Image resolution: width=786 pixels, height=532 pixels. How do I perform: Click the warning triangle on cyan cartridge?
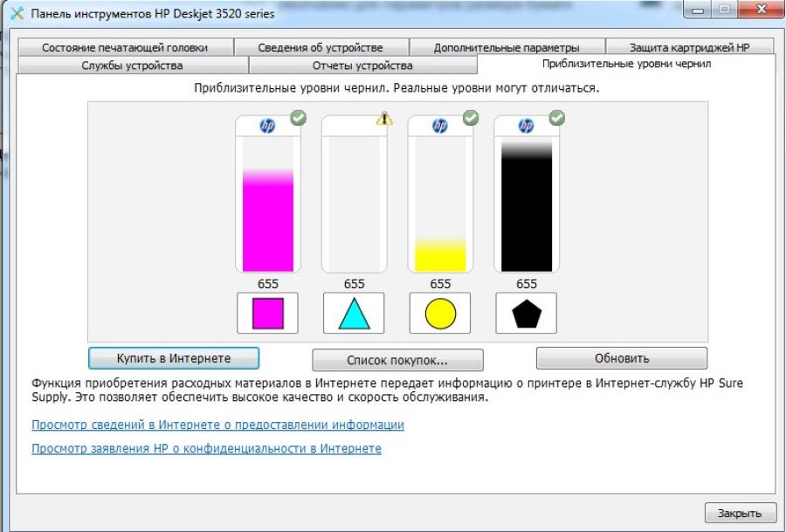[x=384, y=118]
